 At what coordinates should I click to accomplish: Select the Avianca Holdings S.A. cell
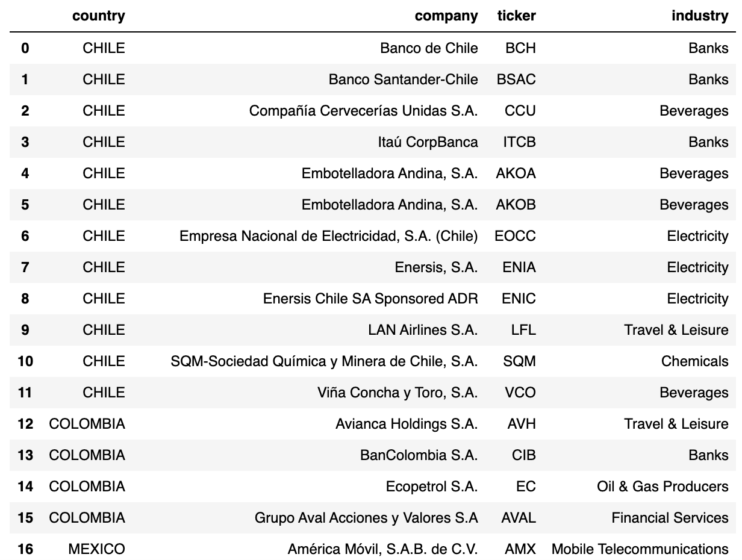(407, 424)
